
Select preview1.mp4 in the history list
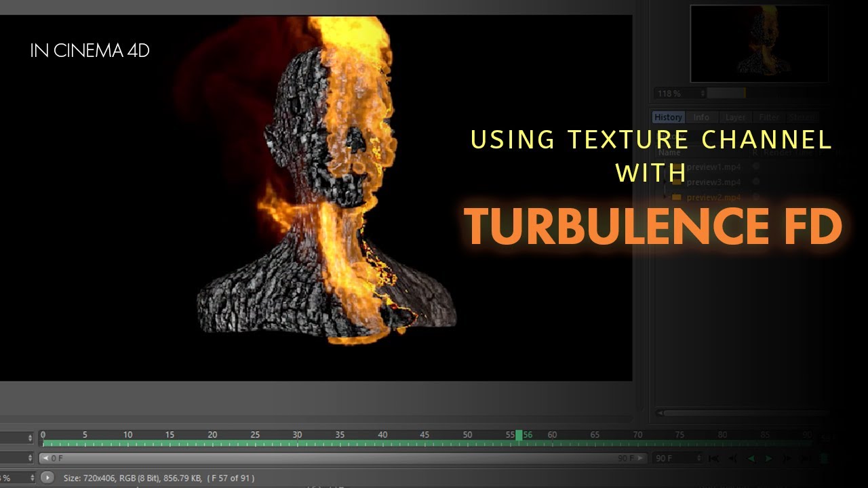(713, 167)
